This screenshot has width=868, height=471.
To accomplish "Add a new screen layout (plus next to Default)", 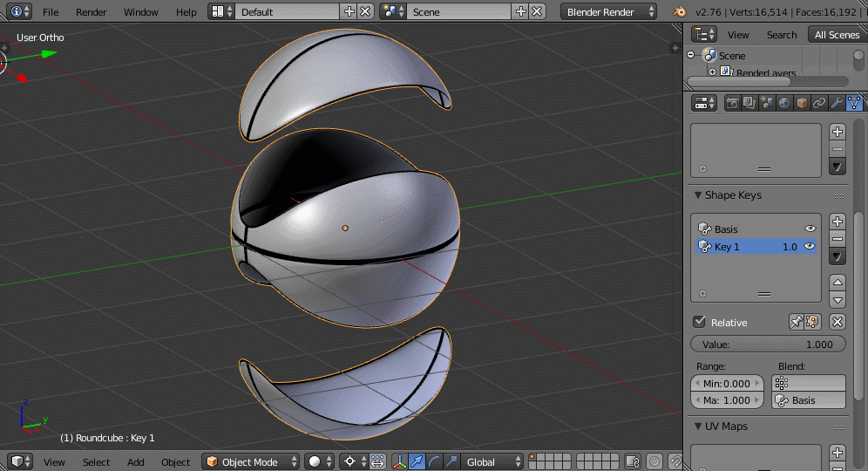I will tap(349, 11).
